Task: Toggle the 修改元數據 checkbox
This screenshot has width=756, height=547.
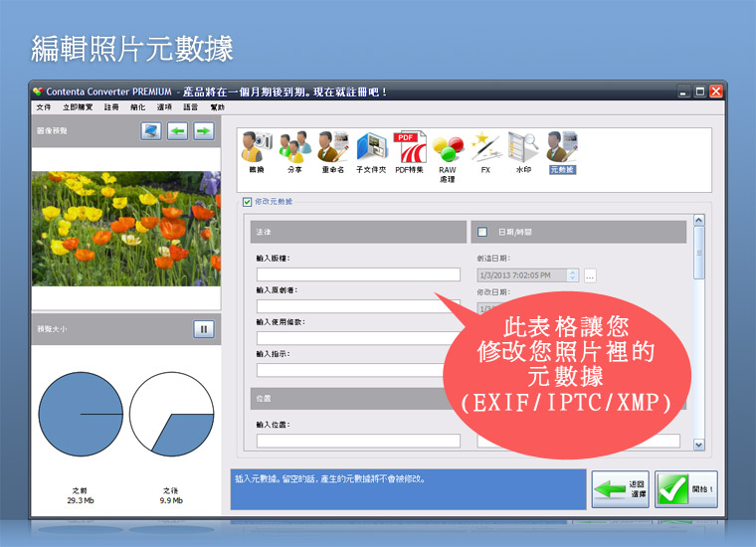Action: 248,202
